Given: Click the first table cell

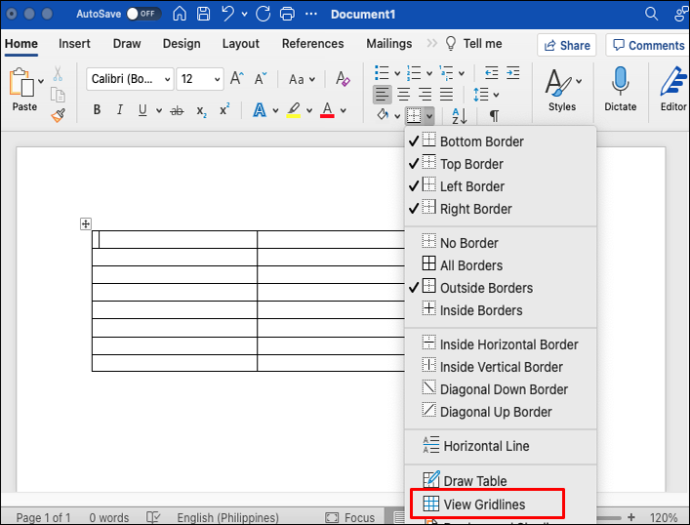Looking at the screenshot, I should pos(175,239).
